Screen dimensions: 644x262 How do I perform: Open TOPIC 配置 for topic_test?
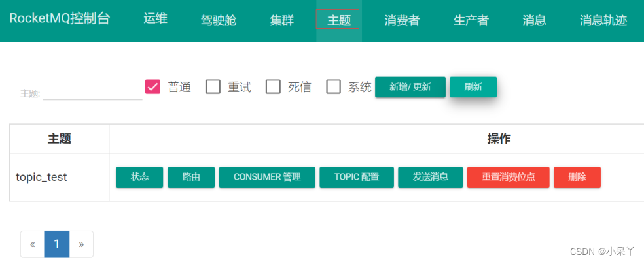[357, 177]
